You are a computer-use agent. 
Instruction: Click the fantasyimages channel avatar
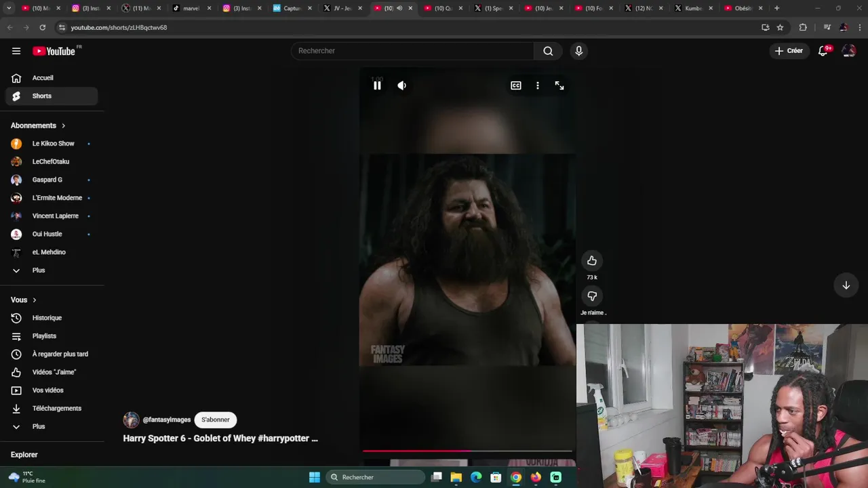(x=131, y=420)
